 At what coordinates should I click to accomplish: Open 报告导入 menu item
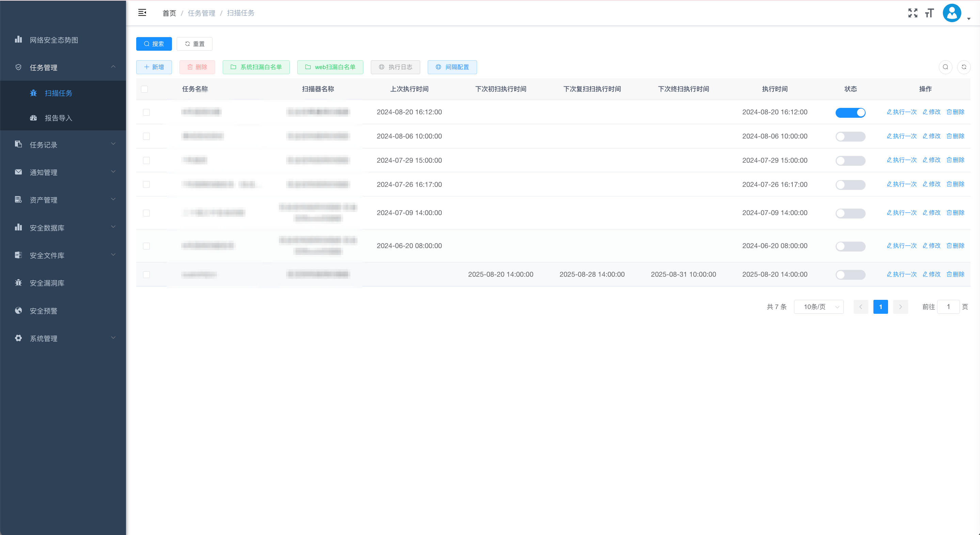(x=58, y=118)
